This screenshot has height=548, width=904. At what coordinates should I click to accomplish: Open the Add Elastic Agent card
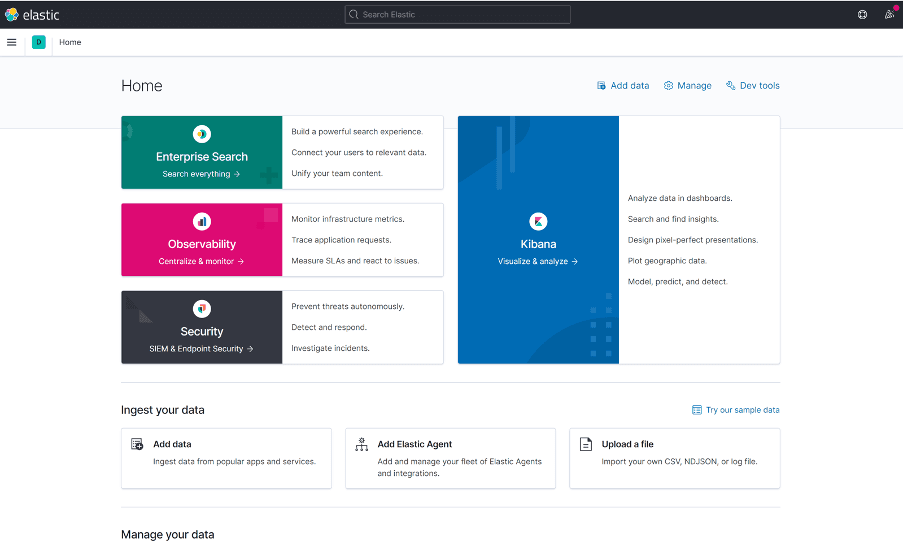click(x=450, y=458)
